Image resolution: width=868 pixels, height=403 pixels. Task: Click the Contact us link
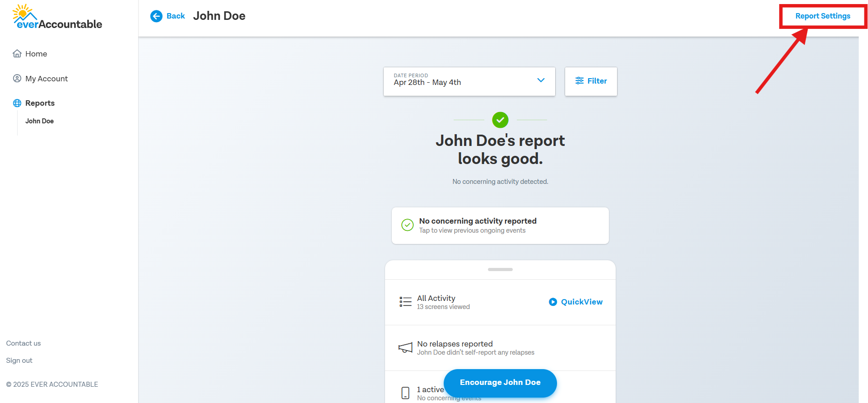[x=23, y=343]
